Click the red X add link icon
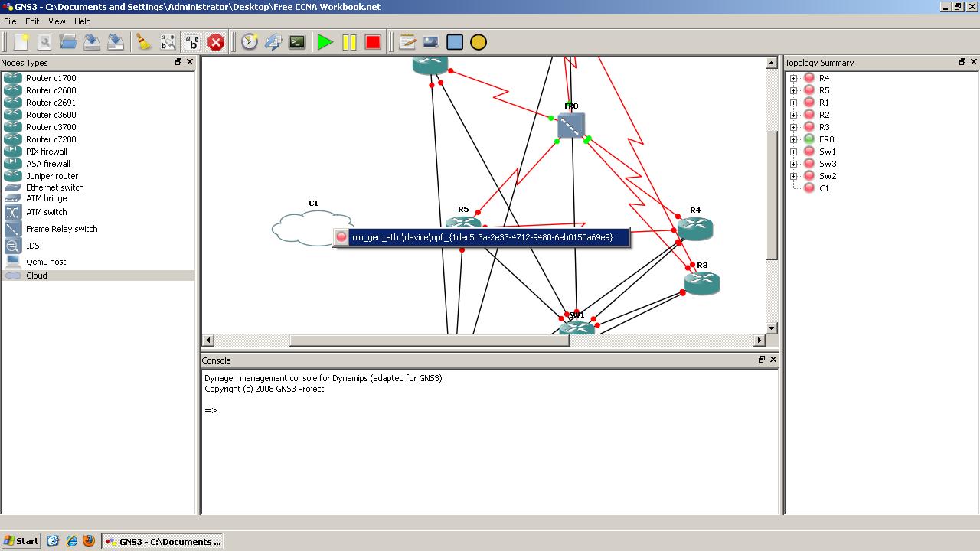 click(216, 42)
